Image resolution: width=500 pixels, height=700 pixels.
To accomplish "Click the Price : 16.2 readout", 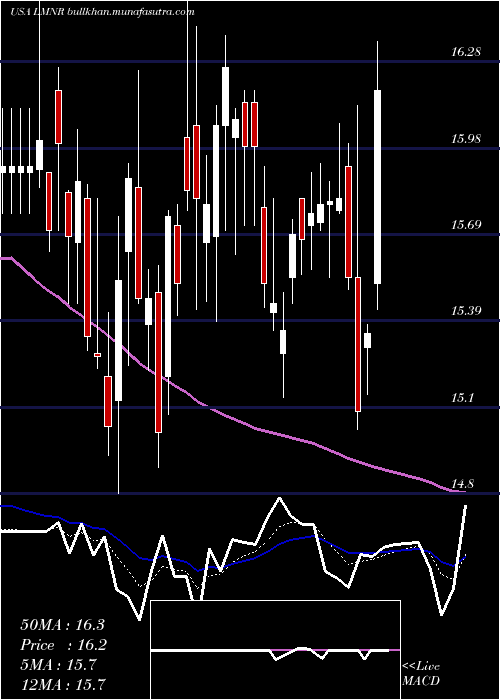I will coord(62,645).
